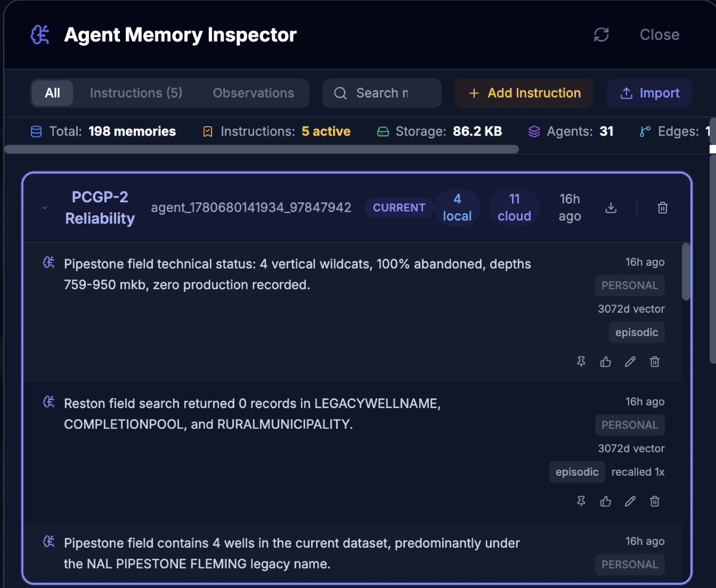This screenshot has width=716, height=588.
Task: Click the bookmark icon beside Instructions stat
Action: pos(208,132)
